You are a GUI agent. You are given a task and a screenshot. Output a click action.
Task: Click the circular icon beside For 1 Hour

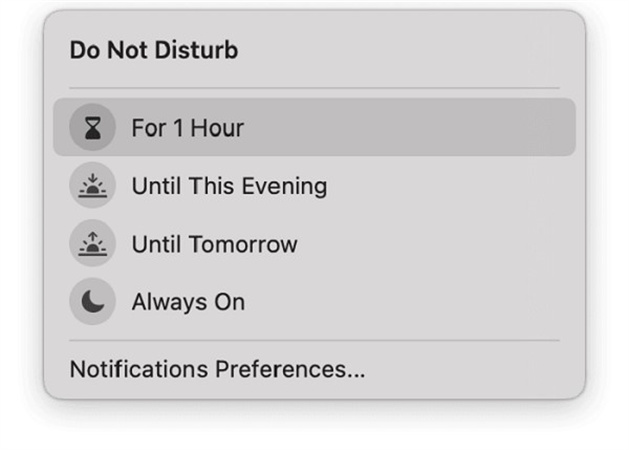point(92,128)
